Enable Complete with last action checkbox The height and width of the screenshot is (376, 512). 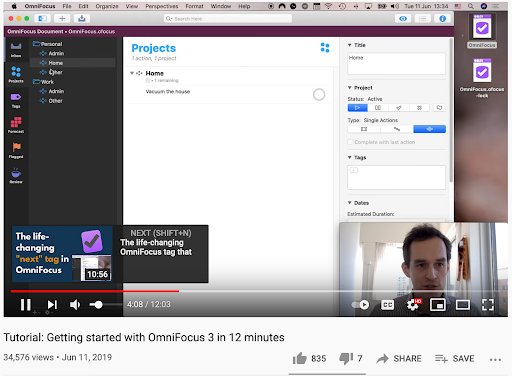pos(350,142)
